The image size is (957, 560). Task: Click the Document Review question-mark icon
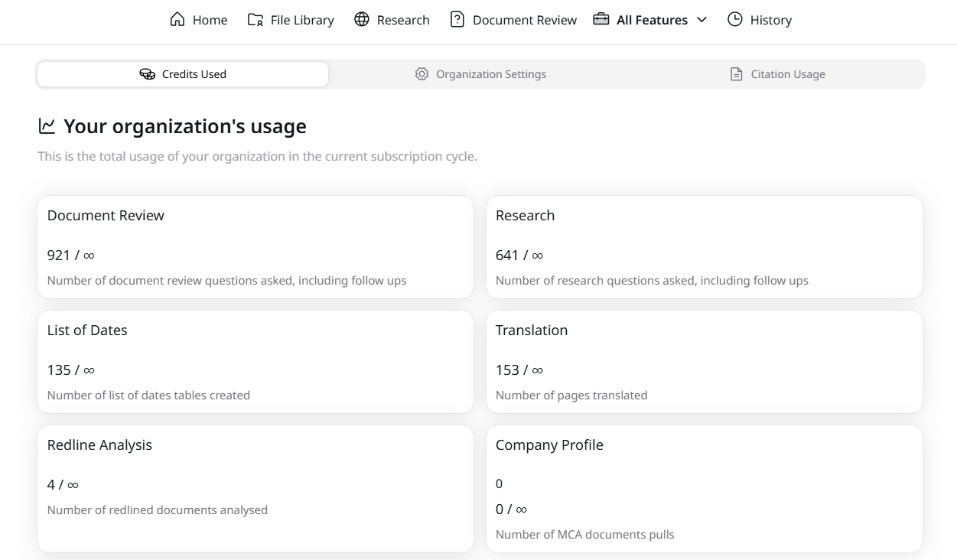coord(457,20)
